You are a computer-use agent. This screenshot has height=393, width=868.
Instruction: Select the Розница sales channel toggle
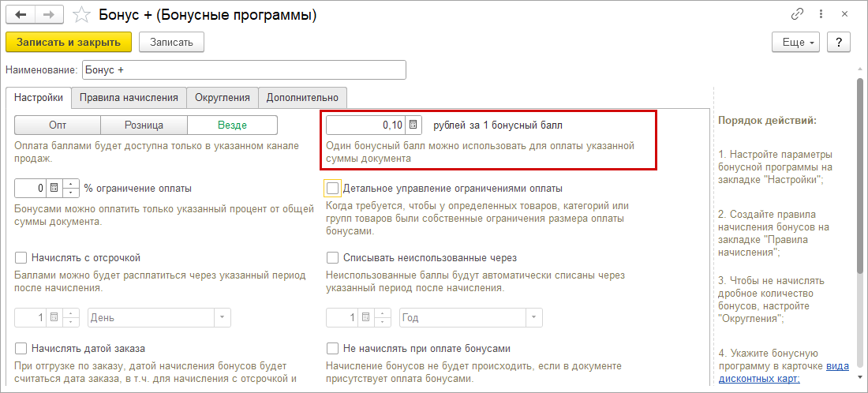[144, 125]
